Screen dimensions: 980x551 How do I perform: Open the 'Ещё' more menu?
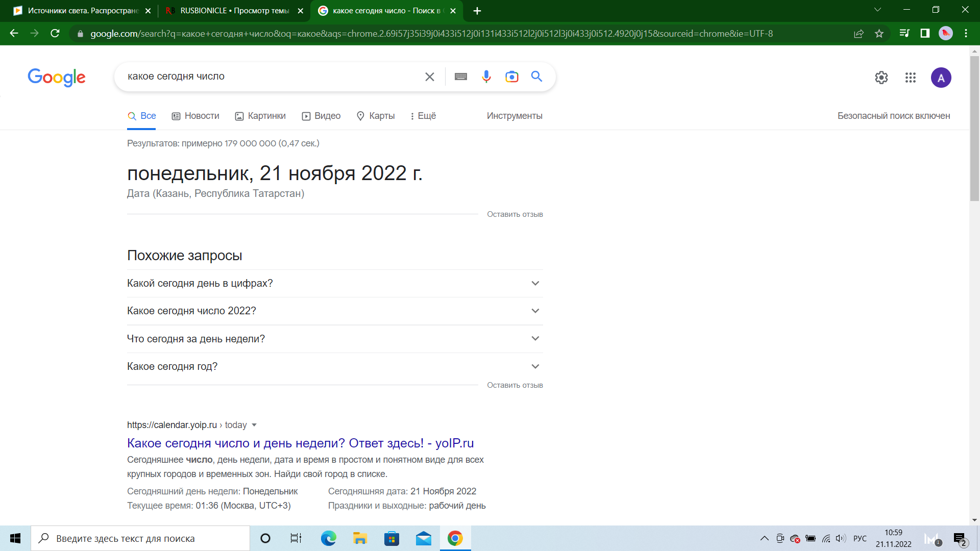(423, 116)
